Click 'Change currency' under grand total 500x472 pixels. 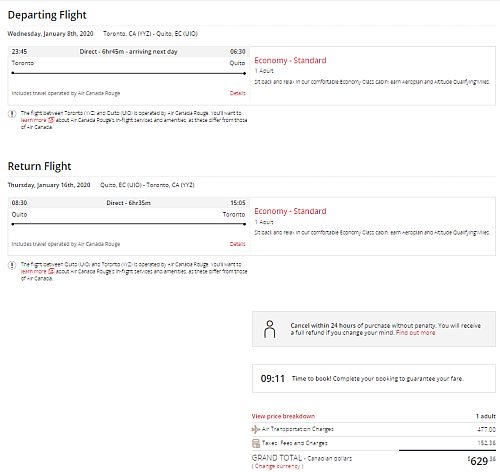(277, 466)
